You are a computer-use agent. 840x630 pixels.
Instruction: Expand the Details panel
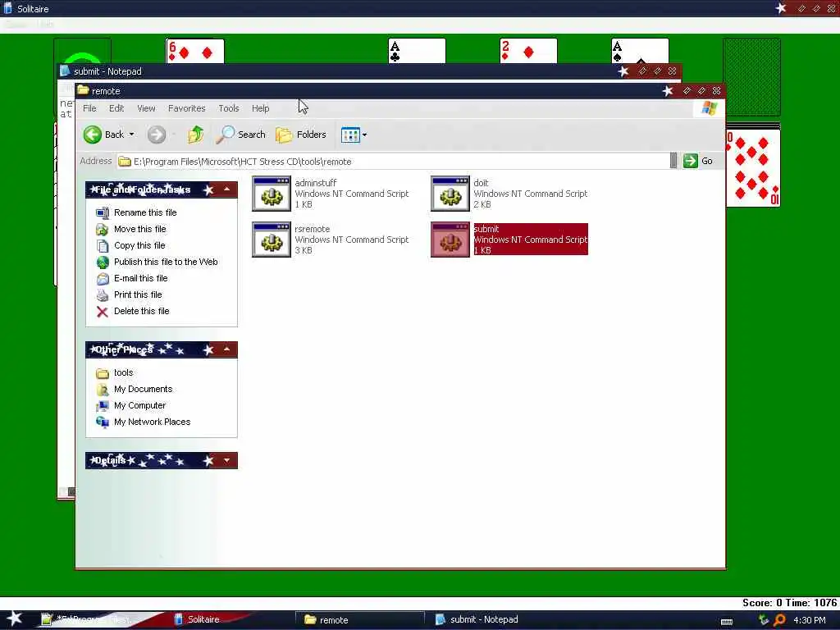tap(227, 460)
